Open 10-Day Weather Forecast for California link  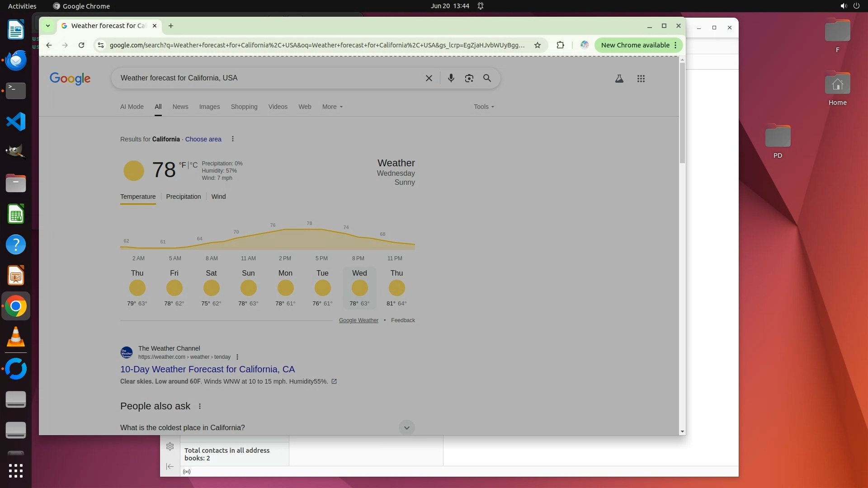(x=207, y=369)
